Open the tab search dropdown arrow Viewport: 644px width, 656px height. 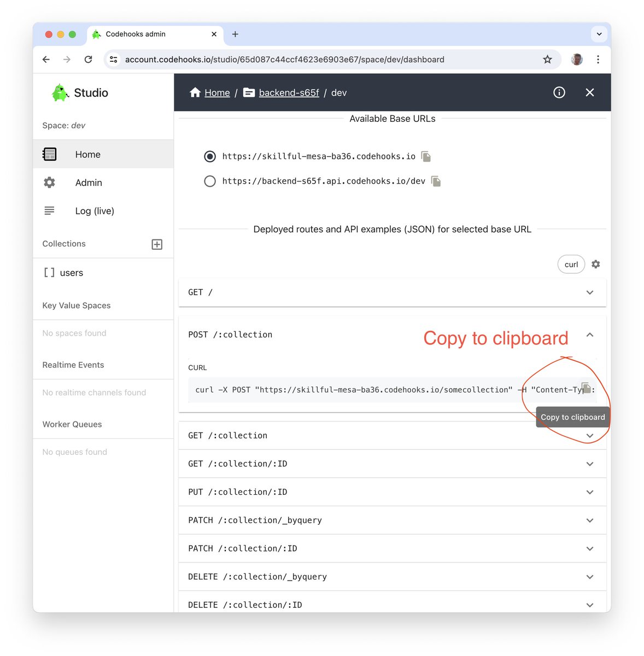tap(599, 34)
